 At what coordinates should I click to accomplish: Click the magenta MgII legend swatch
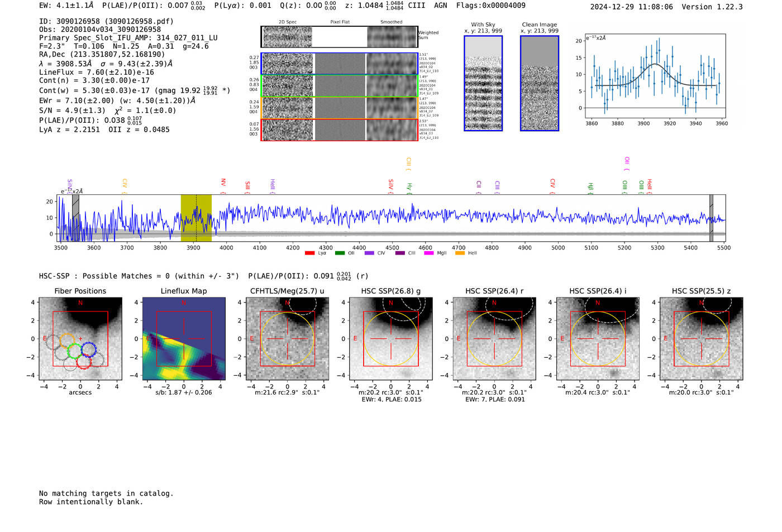[430, 253]
